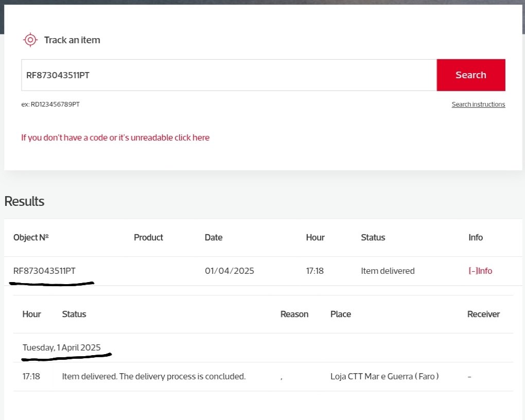Click the Hour header in the details table
The image size is (525, 420).
pos(31,314)
